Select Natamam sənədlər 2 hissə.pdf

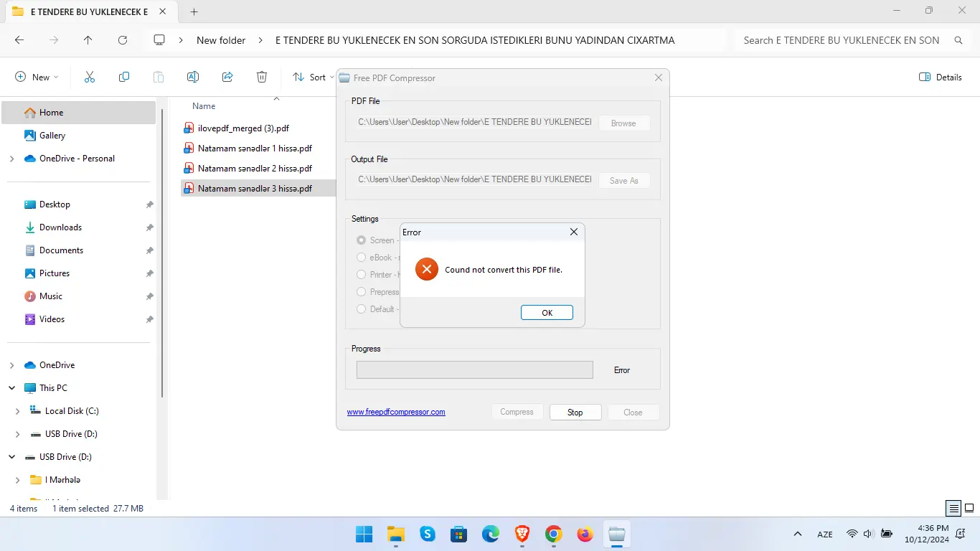[x=255, y=169]
